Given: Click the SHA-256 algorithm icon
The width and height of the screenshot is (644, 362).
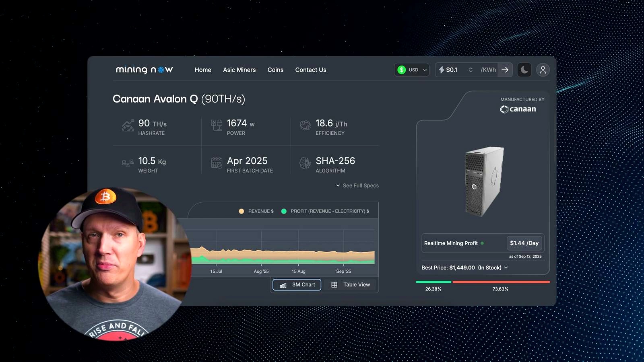Looking at the screenshot, I should click(305, 163).
